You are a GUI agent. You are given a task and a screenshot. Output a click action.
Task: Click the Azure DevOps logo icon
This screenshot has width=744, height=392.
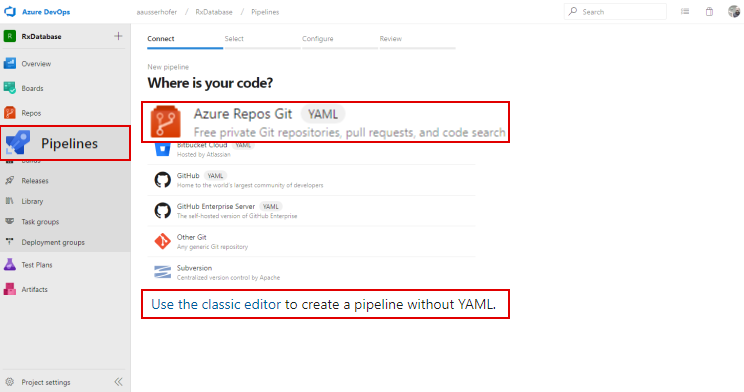[10, 11]
